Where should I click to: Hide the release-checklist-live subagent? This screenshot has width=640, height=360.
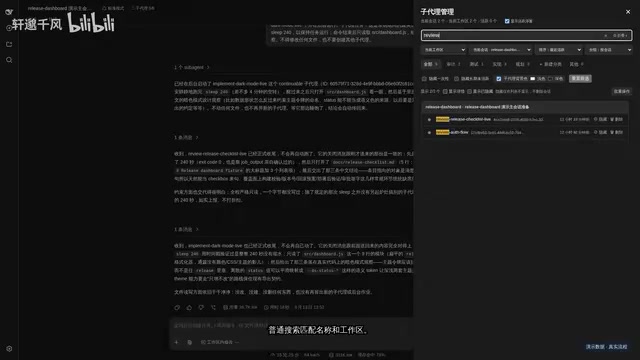click(x=600, y=119)
